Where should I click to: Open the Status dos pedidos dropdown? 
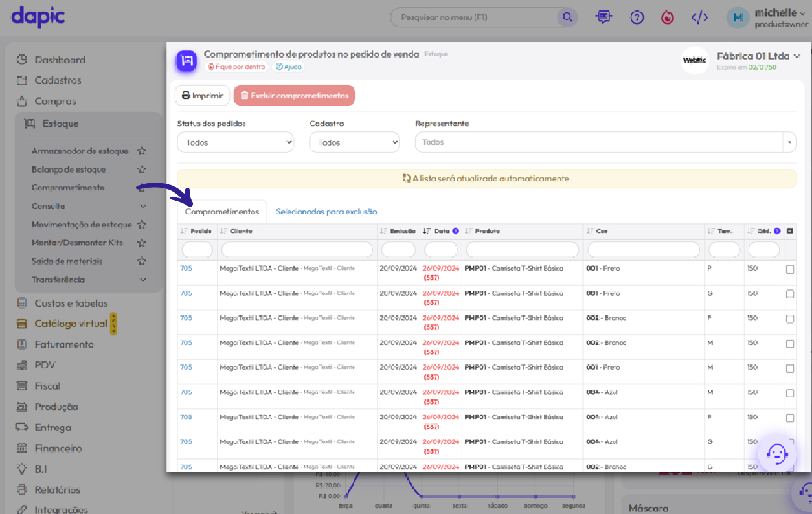(235, 142)
